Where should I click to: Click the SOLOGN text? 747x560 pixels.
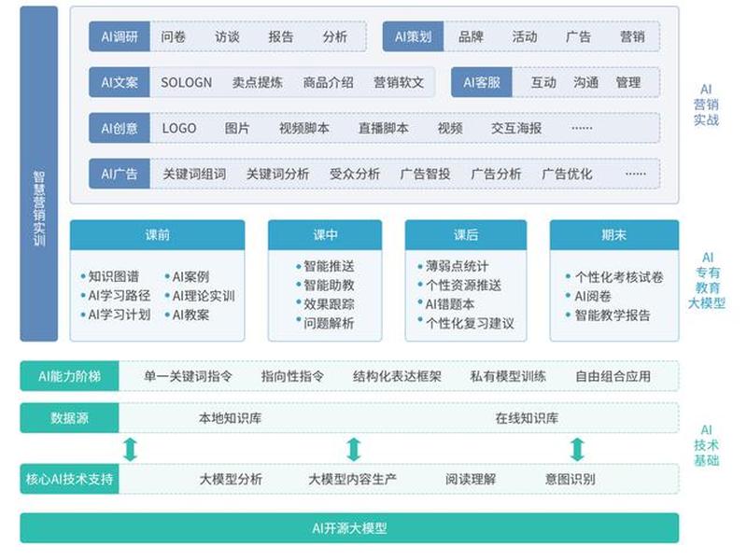186,82
